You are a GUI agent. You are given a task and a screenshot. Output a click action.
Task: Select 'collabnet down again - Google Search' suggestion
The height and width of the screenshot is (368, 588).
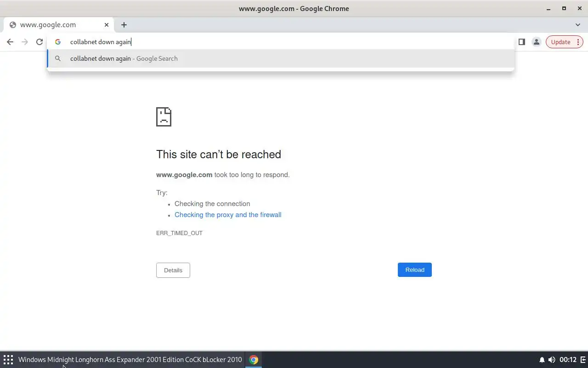(x=281, y=58)
